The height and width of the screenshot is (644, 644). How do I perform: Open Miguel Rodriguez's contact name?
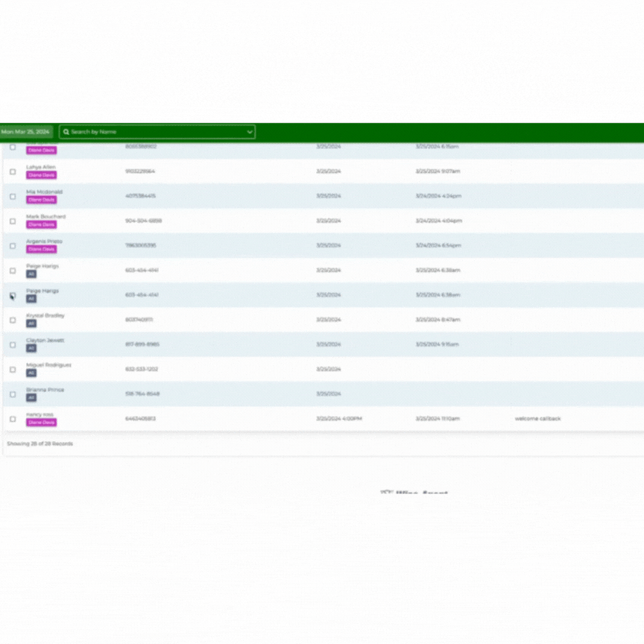(49, 364)
